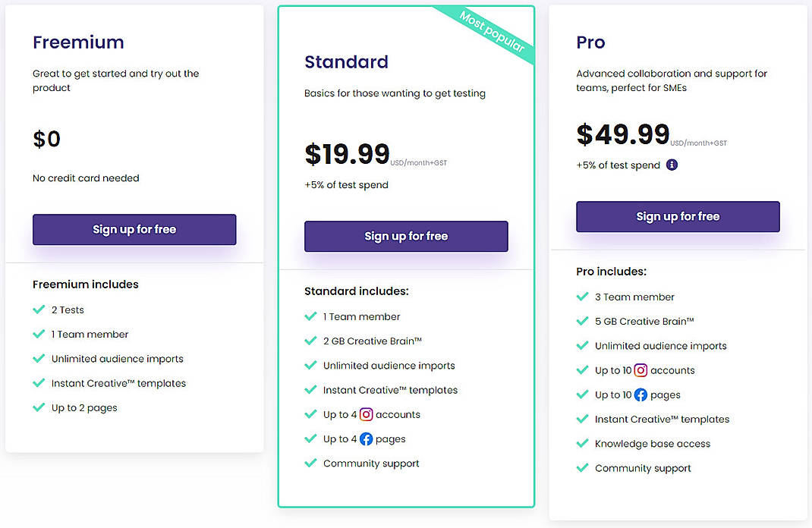Click the checkmark beside 'Community support' in Standard
The height and width of the screenshot is (528, 812).
coord(310,463)
